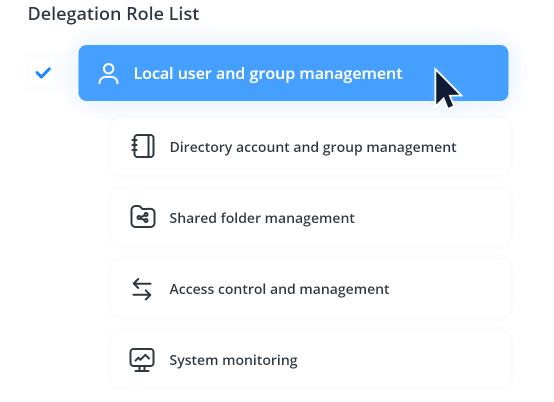Select Directory account and group management role

tap(310, 147)
